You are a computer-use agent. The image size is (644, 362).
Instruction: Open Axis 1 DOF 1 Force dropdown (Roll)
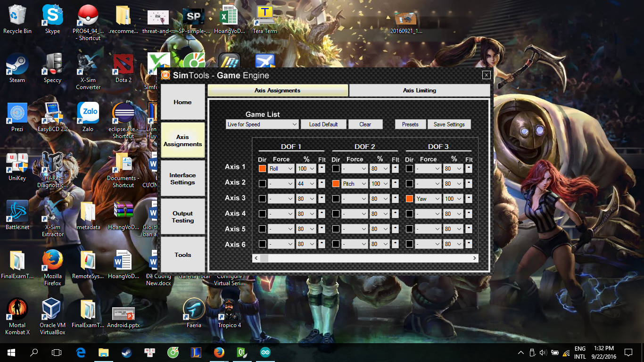[281, 168]
